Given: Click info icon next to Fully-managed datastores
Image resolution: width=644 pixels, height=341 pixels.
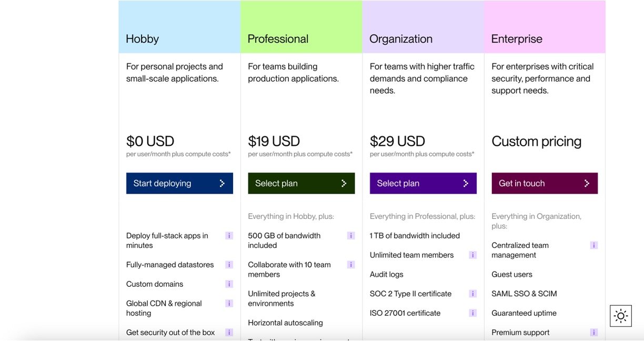Looking at the screenshot, I should click(x=229, y=265).
